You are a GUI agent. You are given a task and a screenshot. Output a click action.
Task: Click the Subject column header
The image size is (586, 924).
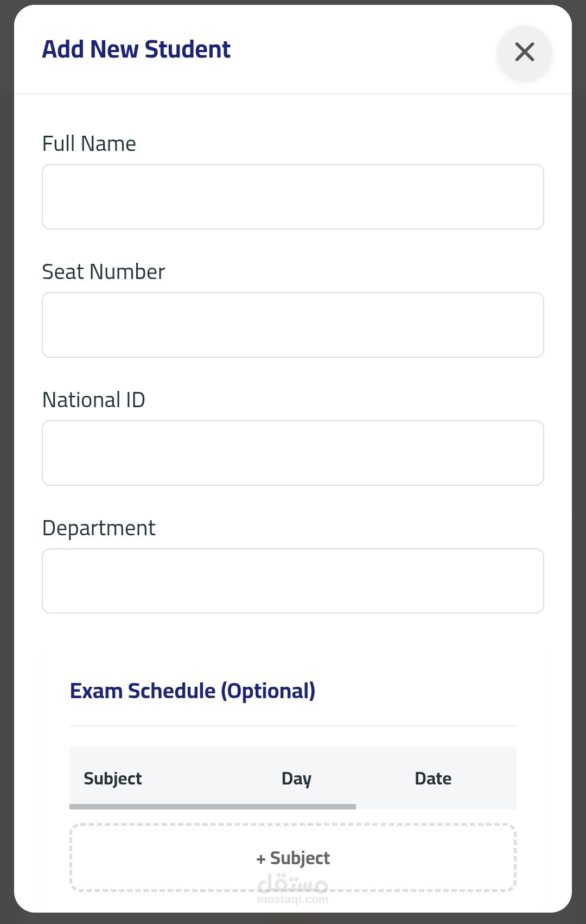coord(113,779)
